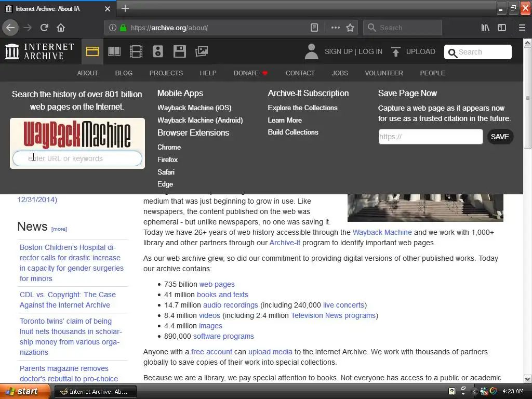
Task: Open Safari browser extension link
Action: point(166,172)
